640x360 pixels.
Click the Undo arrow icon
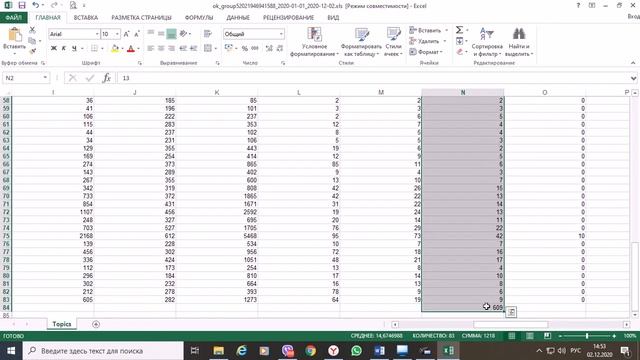[36, 5]
